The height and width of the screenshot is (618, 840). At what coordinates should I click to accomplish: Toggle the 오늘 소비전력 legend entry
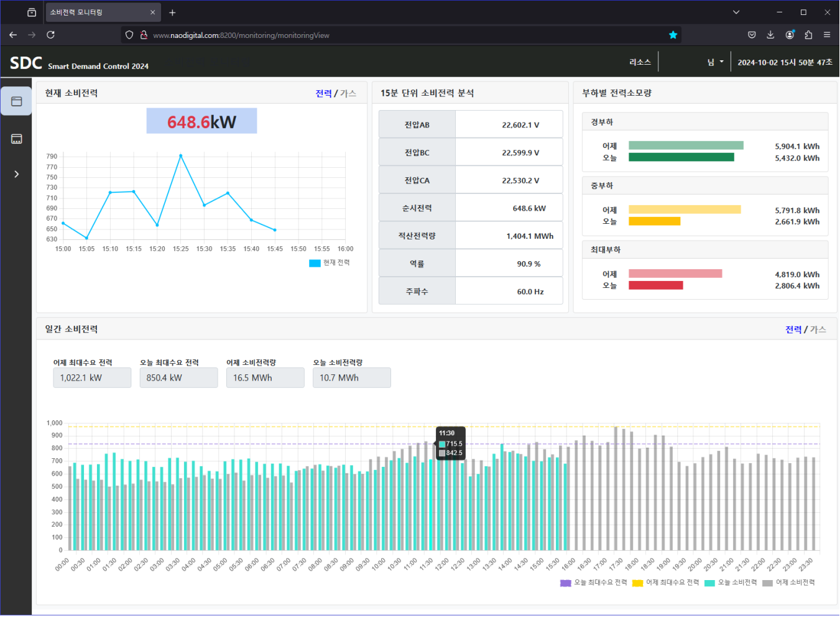click(731, 583)
